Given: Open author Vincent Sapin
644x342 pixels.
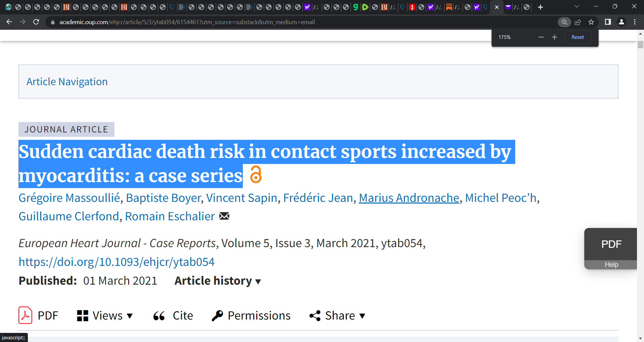Looking at the screenshot, I should click(x=241, y=198).
